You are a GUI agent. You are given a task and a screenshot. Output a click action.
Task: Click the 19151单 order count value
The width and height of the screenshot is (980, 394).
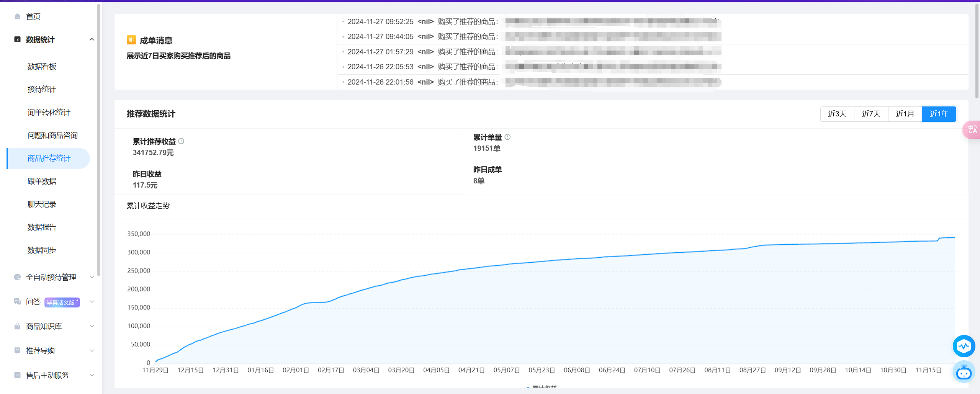[x=487, y=149]
